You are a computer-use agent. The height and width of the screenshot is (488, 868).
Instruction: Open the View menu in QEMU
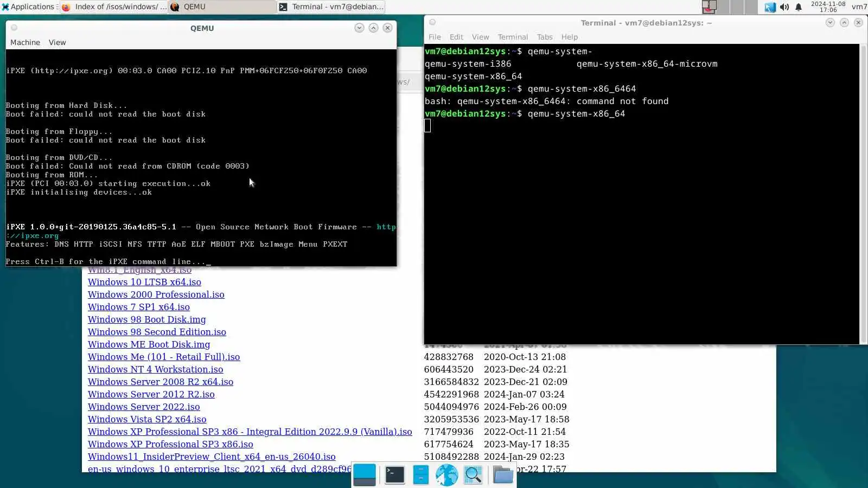(x=57, y=42)
